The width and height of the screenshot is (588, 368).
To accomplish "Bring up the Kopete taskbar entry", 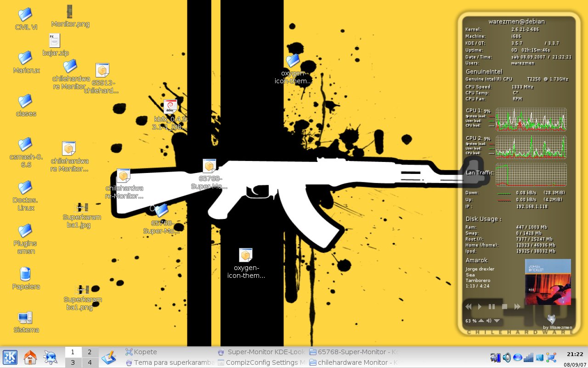I will click(x=169, y=352).
